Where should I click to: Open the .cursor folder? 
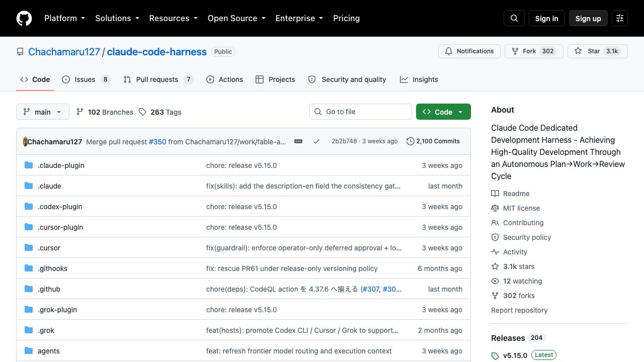[49, 248]
